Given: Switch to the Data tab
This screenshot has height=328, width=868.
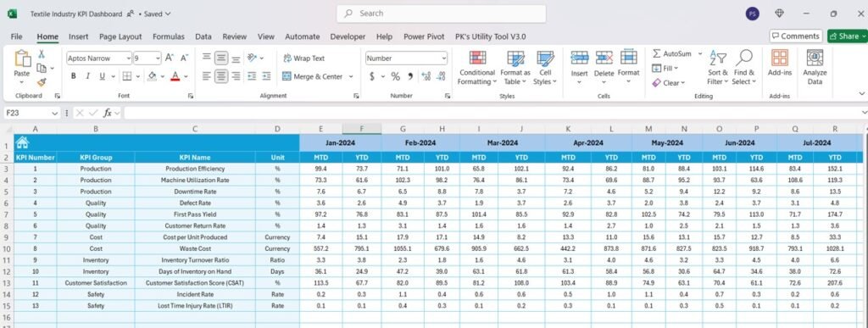Looking at the screenshot, I should (203, 36).
